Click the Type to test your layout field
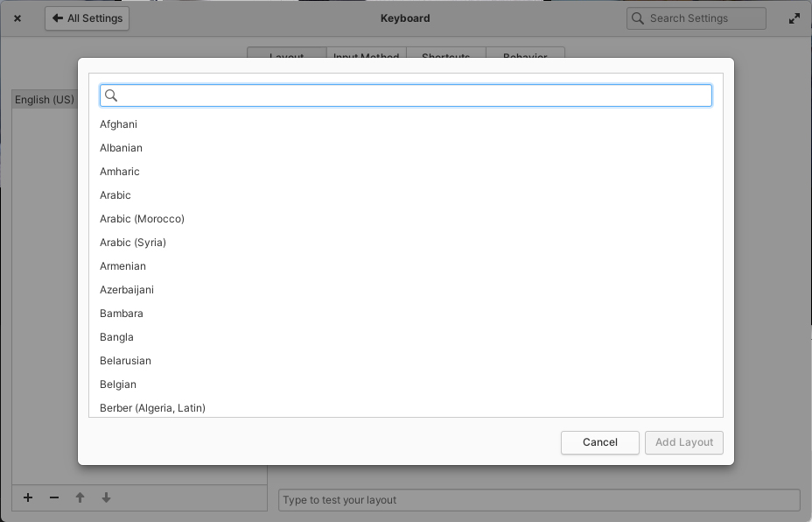Viewport: 812px width, 522px height. [539, 500]
